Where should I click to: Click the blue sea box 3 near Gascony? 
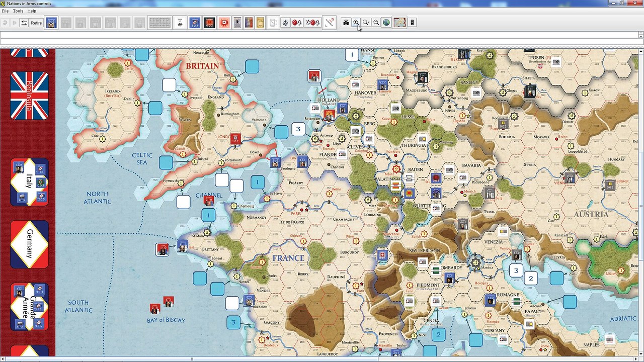click(x=233, y=322)
